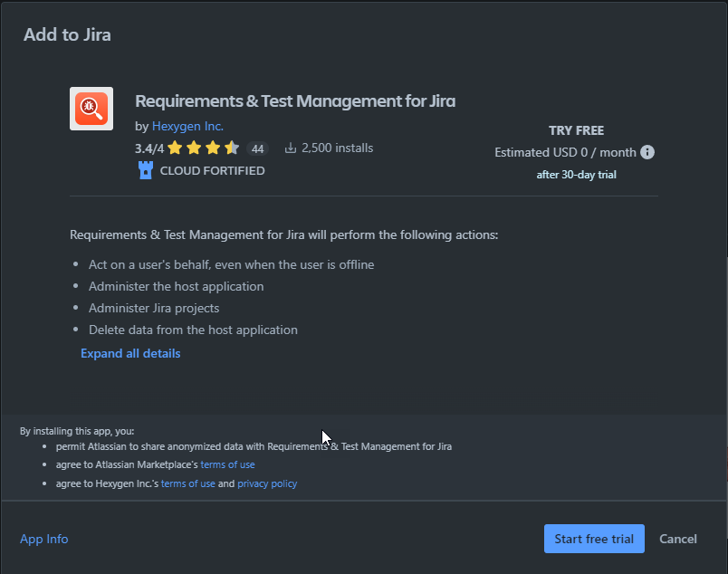Open Atlassian Marketplace's terms of use

(x=227, y=464)
